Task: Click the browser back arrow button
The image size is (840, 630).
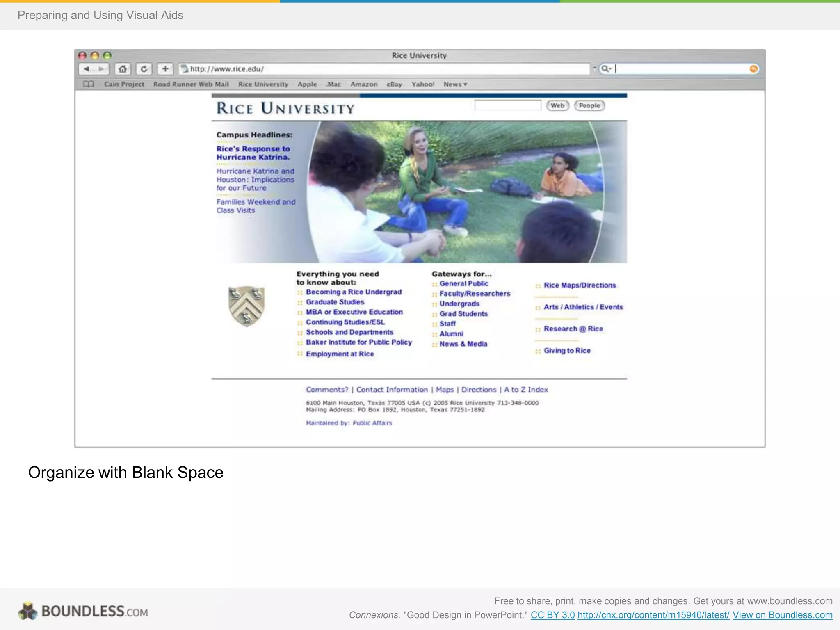Action: point(87,69)
